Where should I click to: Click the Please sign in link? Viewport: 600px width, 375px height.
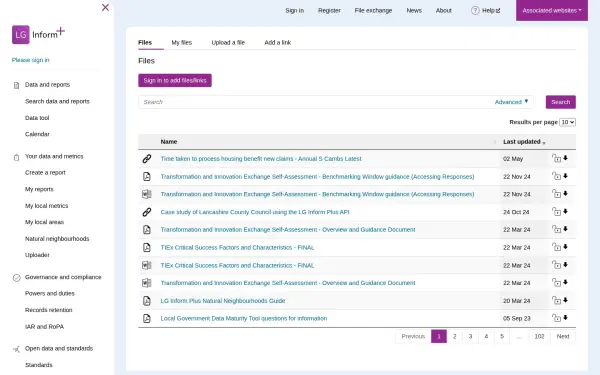pos(31,60)
